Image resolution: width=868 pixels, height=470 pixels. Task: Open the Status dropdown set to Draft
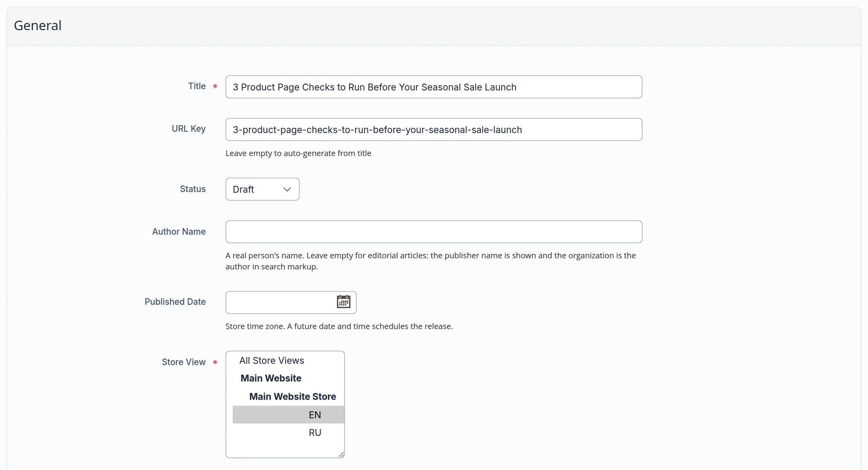click(262, 189)
